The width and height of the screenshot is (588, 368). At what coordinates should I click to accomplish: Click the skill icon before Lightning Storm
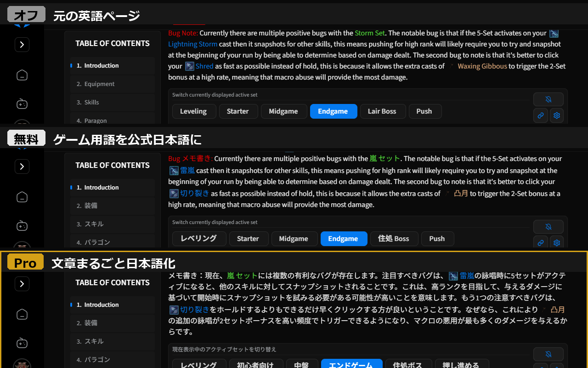(x=554, y=33)
